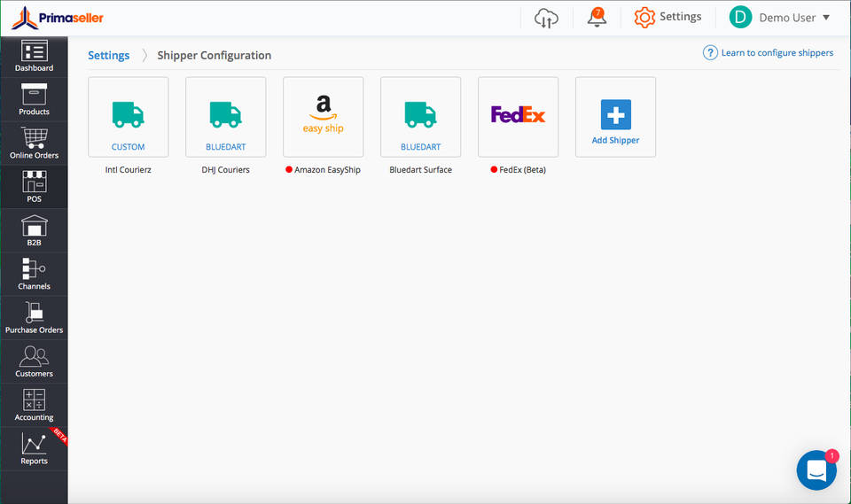Viewport: 851px width, 504px height.
Task: Open Customers in the sidebar
Action: (x=34, y=361)
